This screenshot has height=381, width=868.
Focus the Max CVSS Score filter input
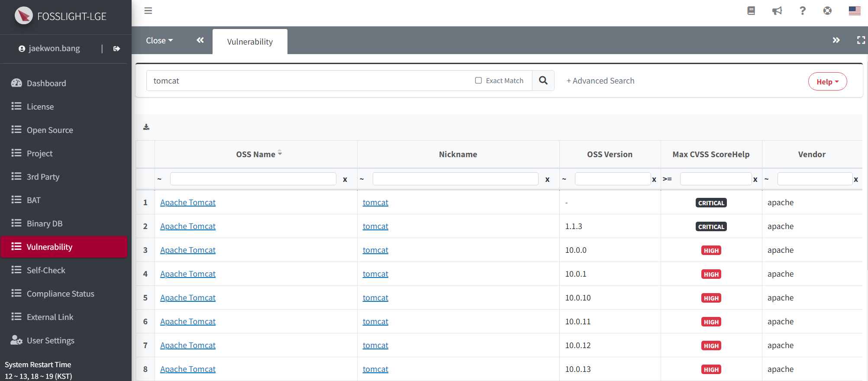716,179
